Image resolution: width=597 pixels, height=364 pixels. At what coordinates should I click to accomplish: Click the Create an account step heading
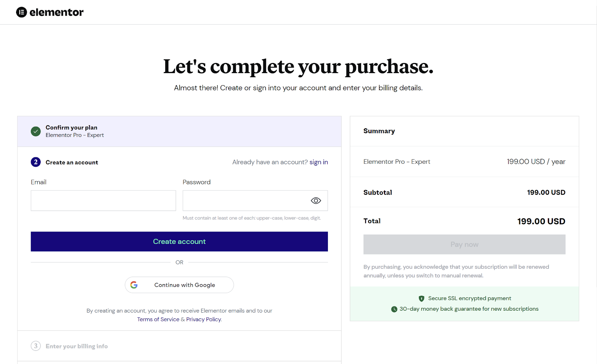pos(72,163)
